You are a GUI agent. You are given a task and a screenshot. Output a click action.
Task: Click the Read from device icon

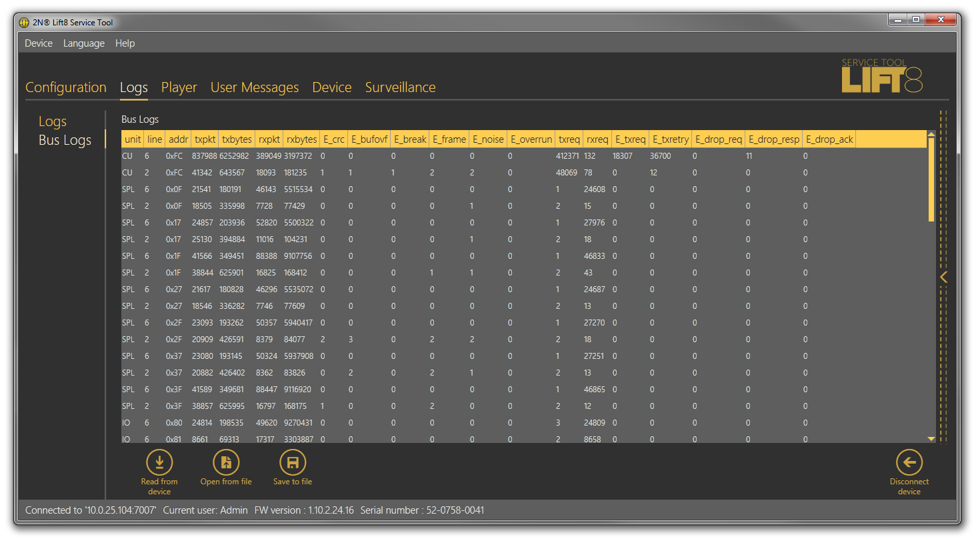159,462
